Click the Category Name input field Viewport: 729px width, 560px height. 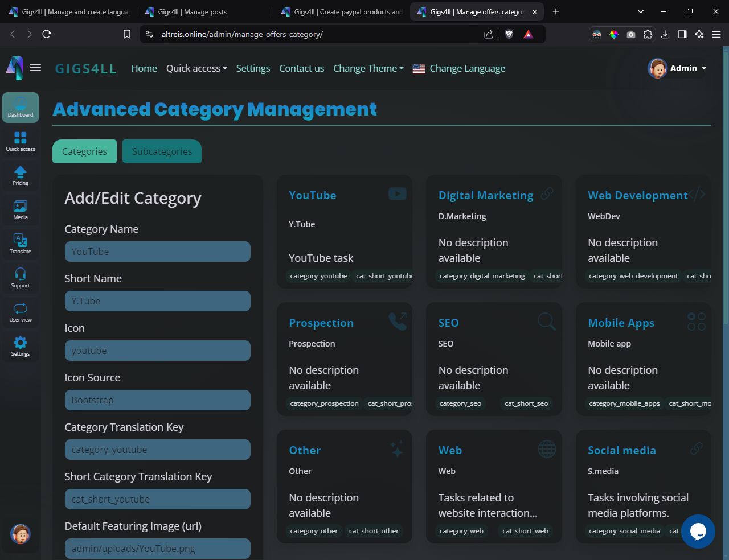(157, 252)
